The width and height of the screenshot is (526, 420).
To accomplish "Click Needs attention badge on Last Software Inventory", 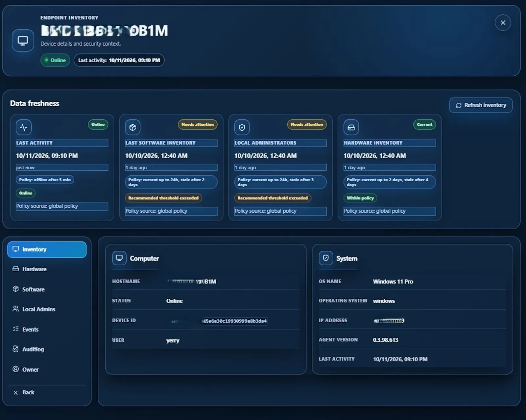I will [x=198, y=124].
